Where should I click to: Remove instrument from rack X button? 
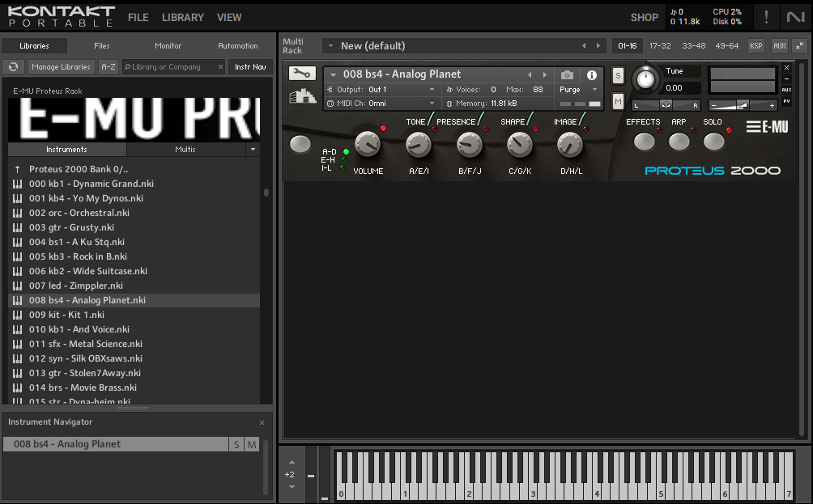(786, 67)
